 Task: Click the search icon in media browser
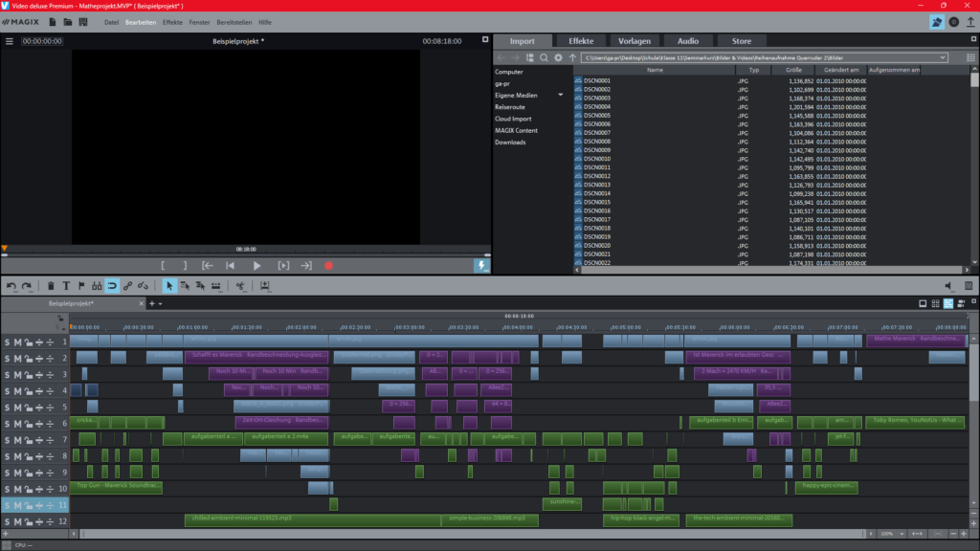[x=544, y=57]
